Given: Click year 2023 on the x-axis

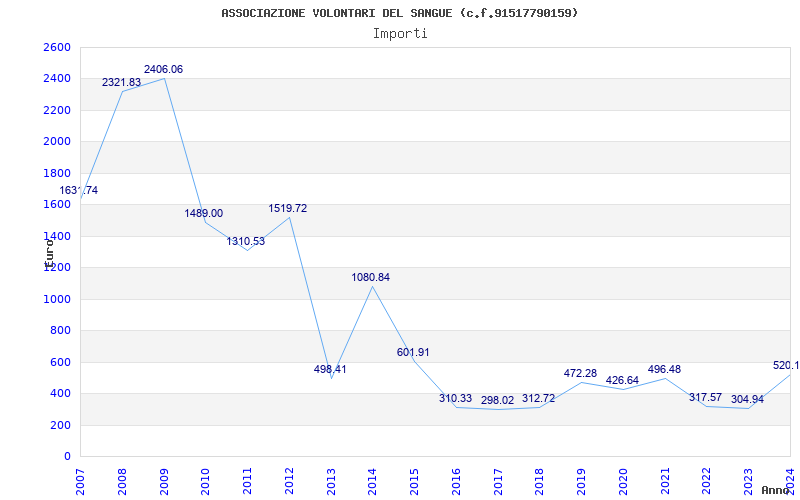Looking at the screenshot, I should tap(748, 482).
